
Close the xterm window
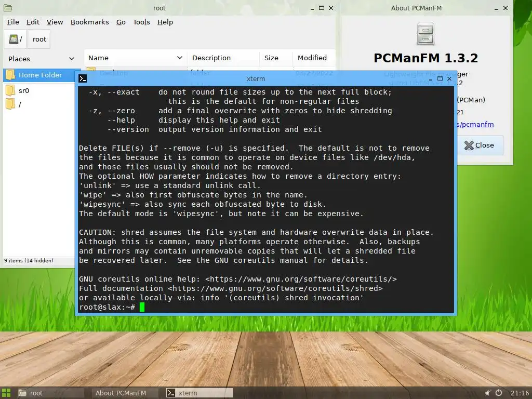click(449, 79)
